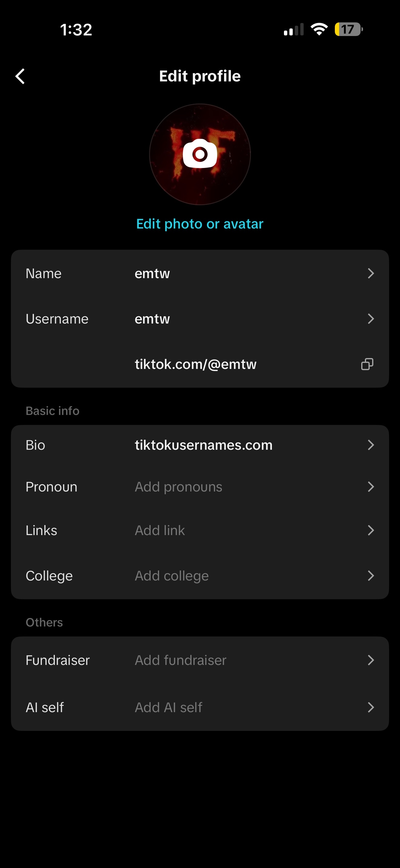Screen dimensions: 400x868
Task: Tap the Add pronouns placeholder
Action: point(178,487)
